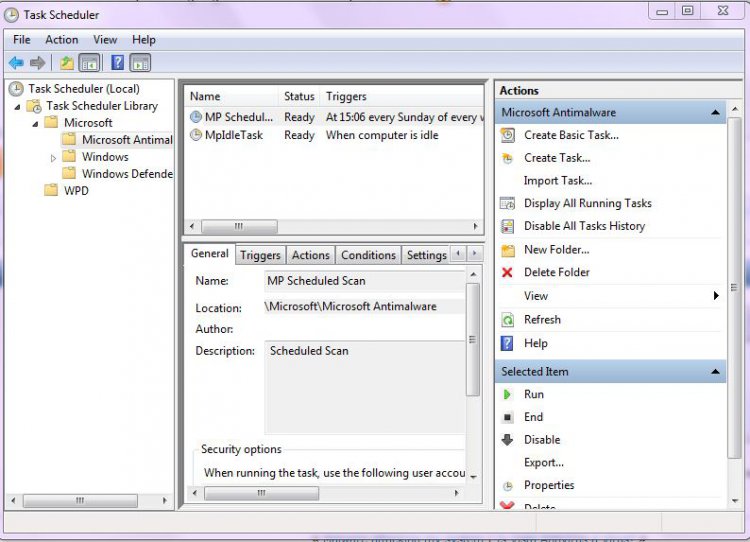Select the Microsoft folder label in tree
750x542 pixels.
88,123
